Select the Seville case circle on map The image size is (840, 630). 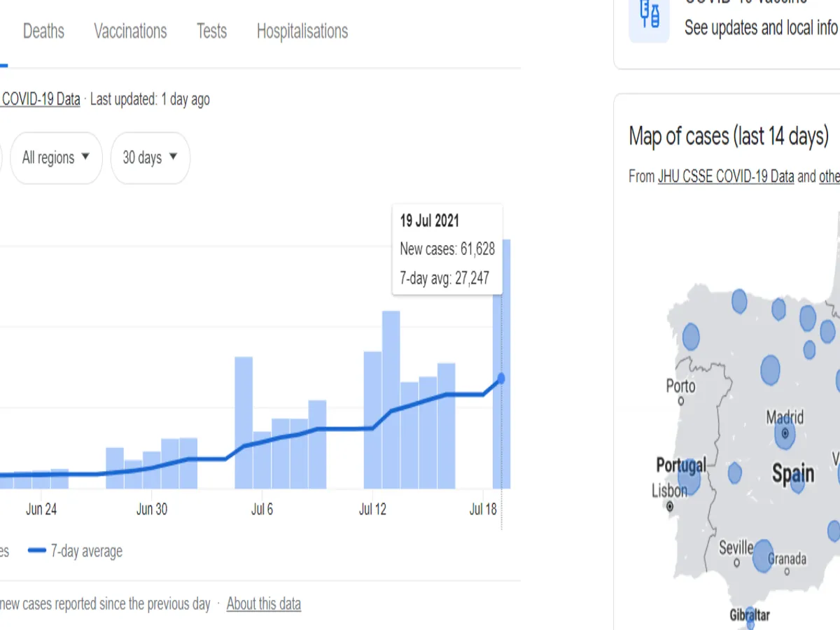[x=762, y=553]
